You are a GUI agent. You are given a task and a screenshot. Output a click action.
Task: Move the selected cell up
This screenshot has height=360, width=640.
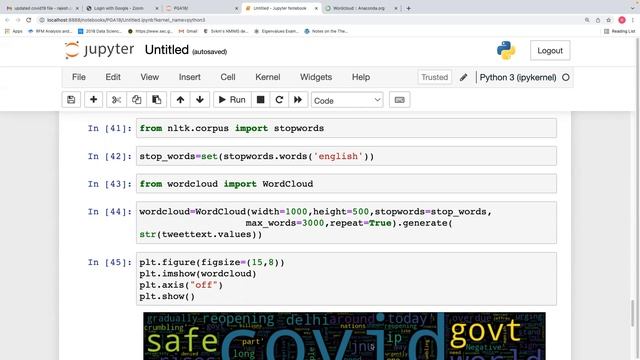180,100
